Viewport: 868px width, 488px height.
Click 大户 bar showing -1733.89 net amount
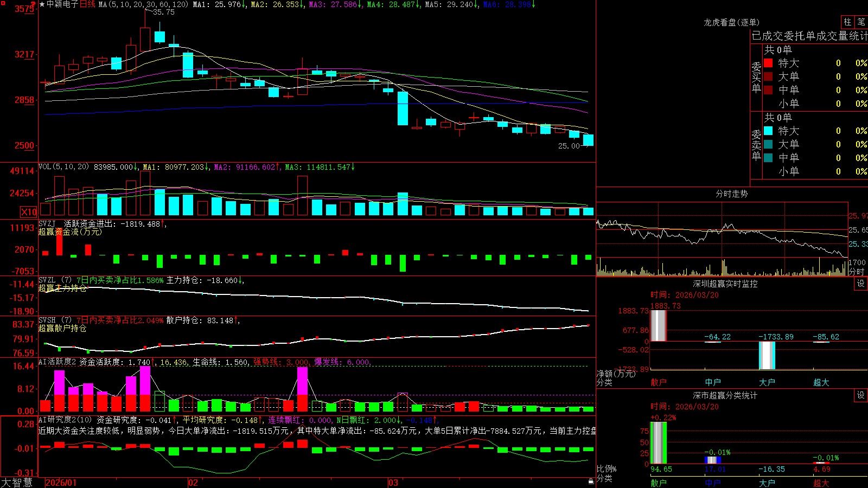click(767, 356)
